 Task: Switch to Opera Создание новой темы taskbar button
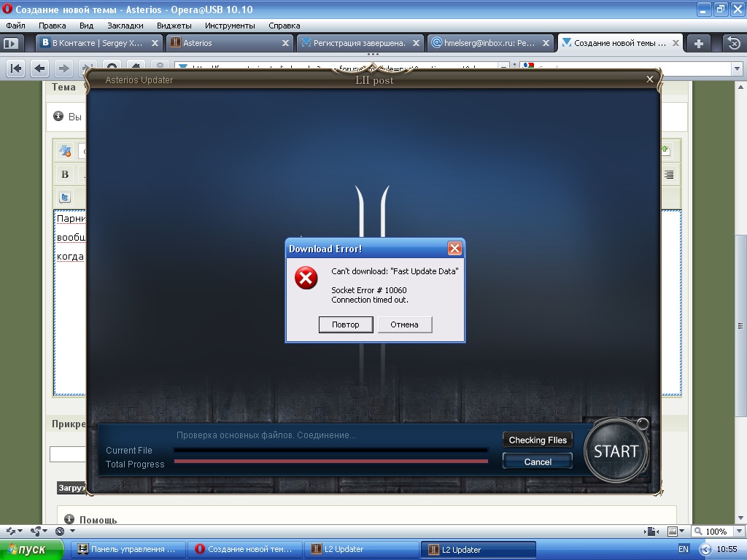pos(245,549)
